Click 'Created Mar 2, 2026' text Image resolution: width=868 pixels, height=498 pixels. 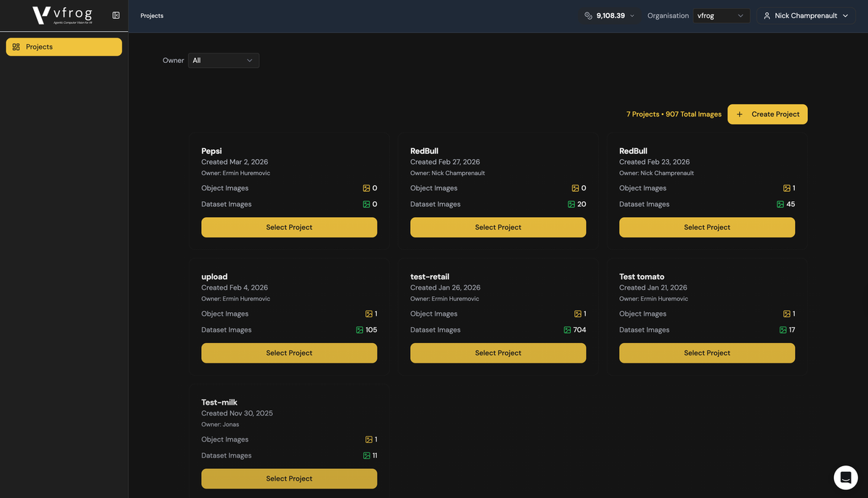coord(234,162)
